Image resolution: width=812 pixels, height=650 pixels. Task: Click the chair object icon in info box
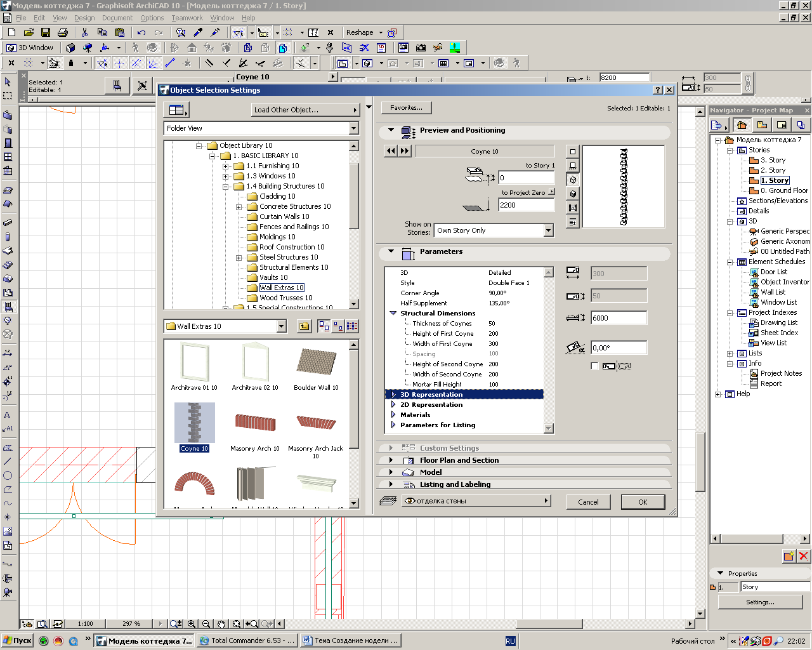(x=117, y=86)
